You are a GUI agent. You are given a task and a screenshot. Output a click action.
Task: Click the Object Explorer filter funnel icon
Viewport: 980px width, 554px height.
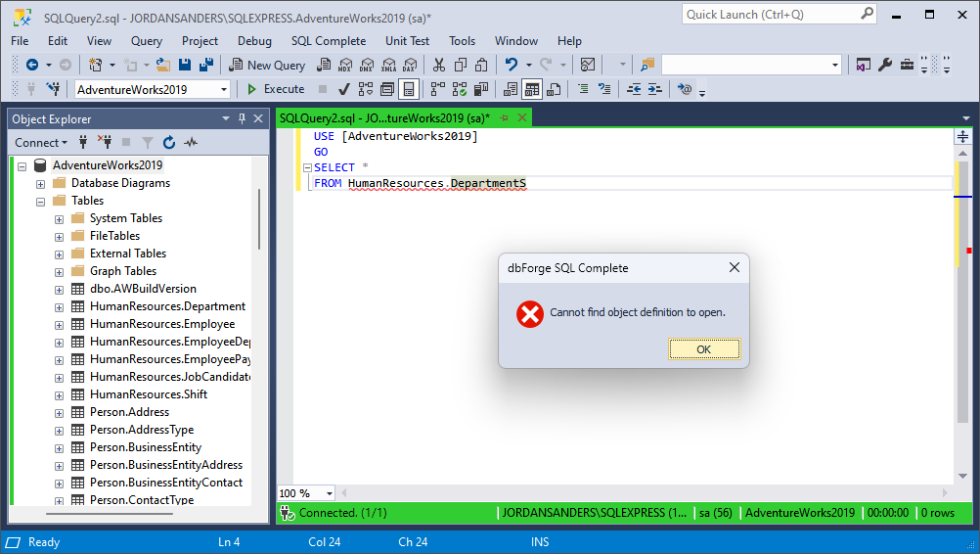148,143
